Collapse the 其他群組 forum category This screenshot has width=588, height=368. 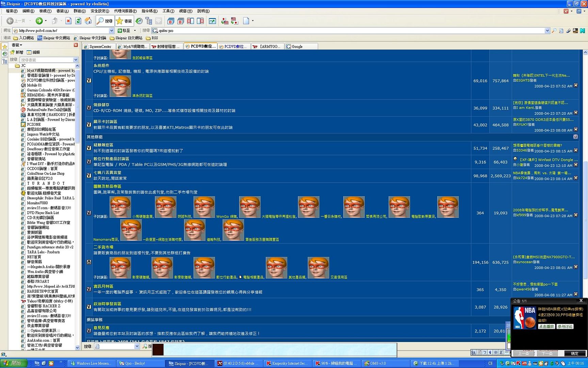point(575,137)
